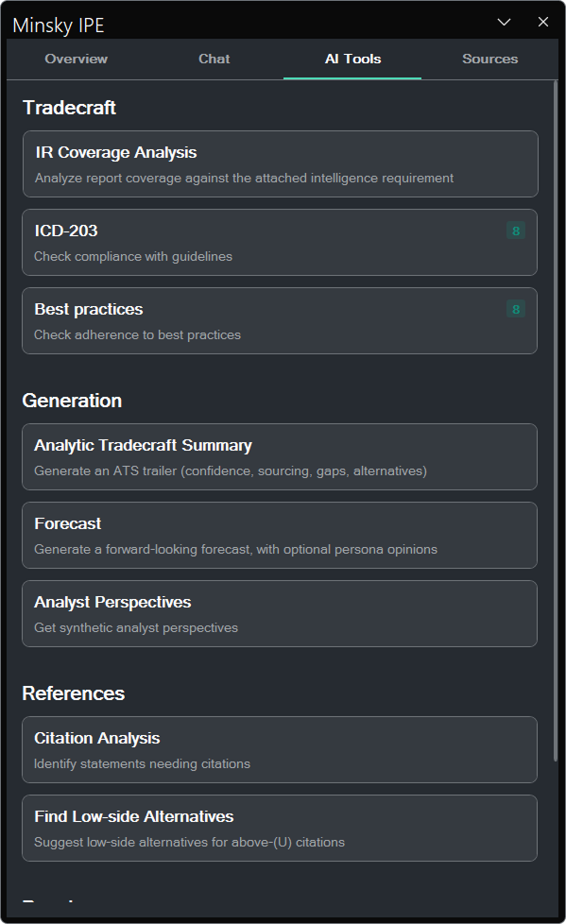Switch to the Sources tab
The image size is (566, 924).
[490, 59]
